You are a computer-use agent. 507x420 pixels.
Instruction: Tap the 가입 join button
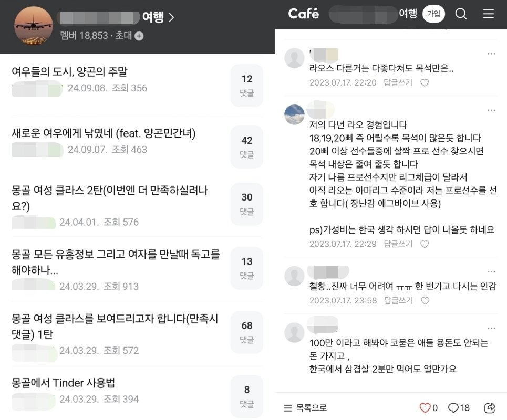pos(433,14)
